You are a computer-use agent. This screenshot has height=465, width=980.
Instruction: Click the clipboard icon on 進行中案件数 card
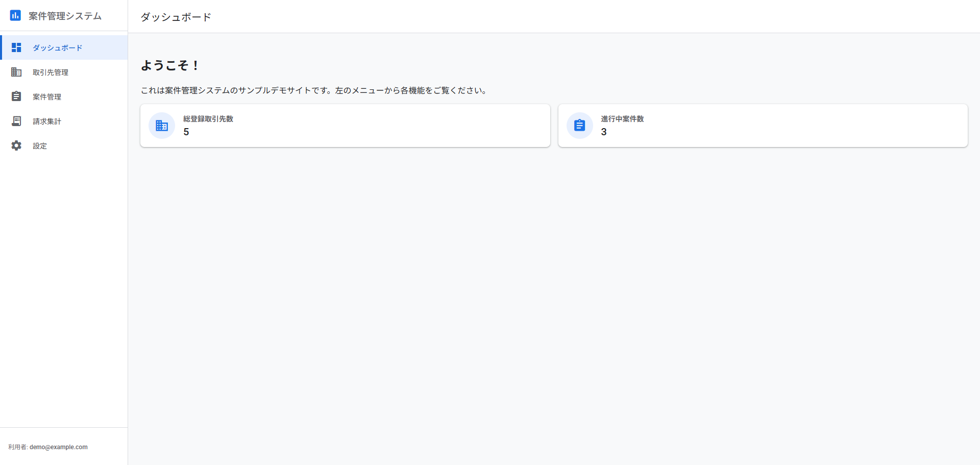[x=579, y=125]
